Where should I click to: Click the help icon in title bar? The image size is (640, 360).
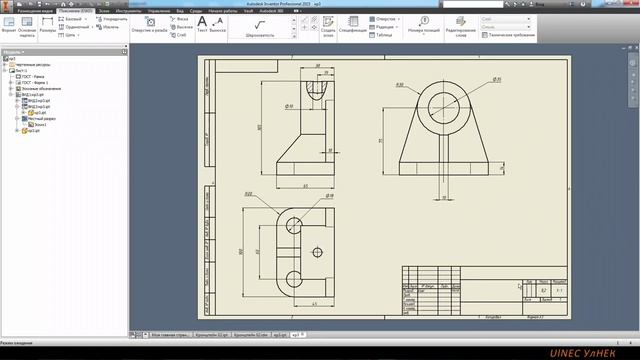click(x=583, y=4)
